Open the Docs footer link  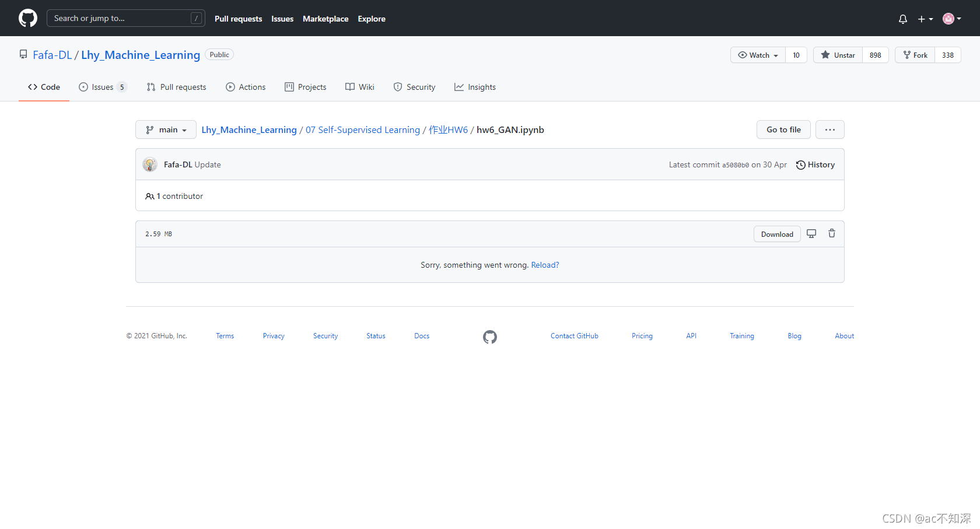point(422,336)
